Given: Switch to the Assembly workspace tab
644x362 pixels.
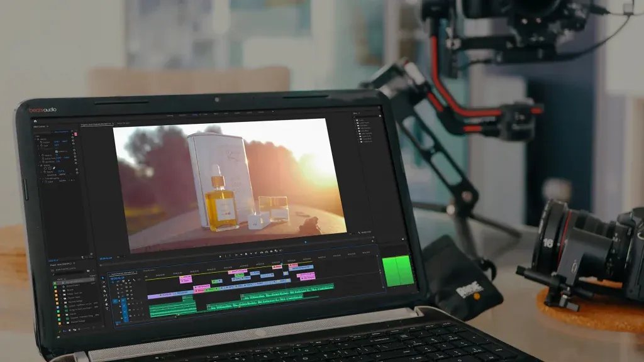Looking at the screenshot, I should [x=182, y=116].
